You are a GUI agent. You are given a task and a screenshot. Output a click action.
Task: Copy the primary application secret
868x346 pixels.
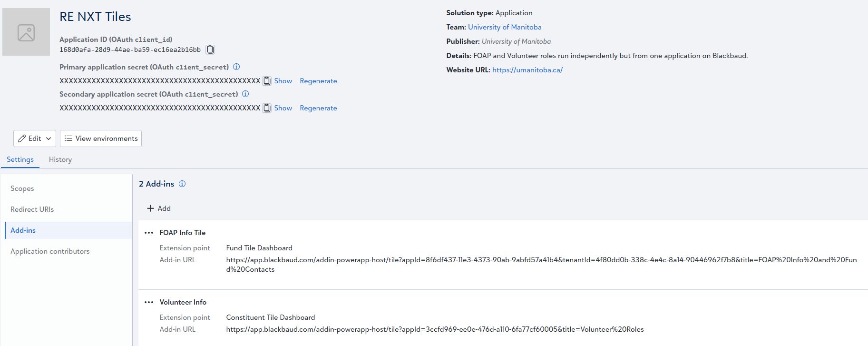tap(267, 81)
